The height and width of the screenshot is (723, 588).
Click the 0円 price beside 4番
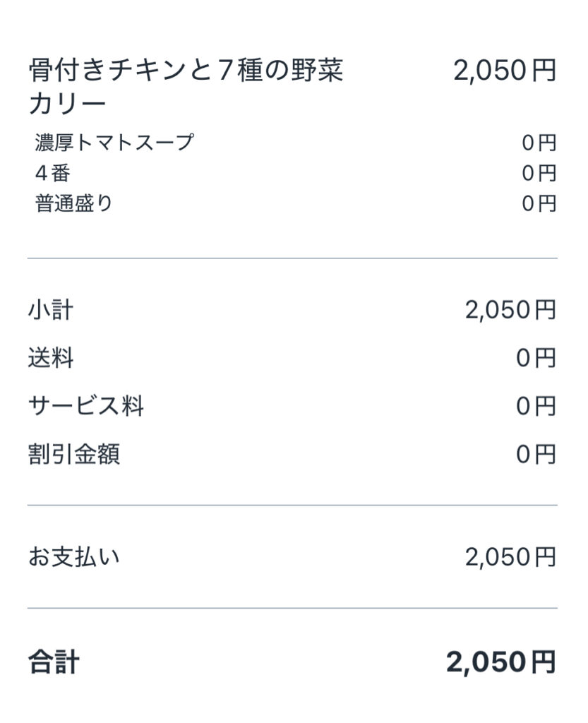[x=539, y=174]
